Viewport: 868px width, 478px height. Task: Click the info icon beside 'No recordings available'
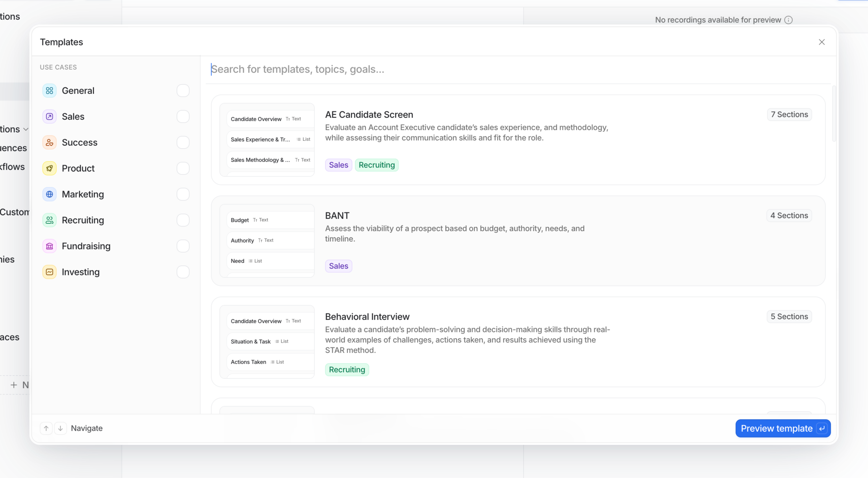coord(789,20)
